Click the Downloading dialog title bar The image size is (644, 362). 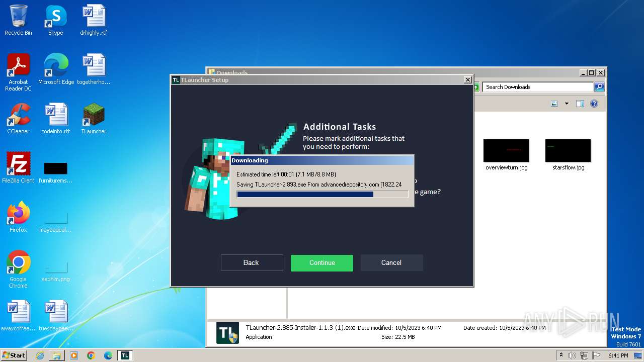click(322, 160)
